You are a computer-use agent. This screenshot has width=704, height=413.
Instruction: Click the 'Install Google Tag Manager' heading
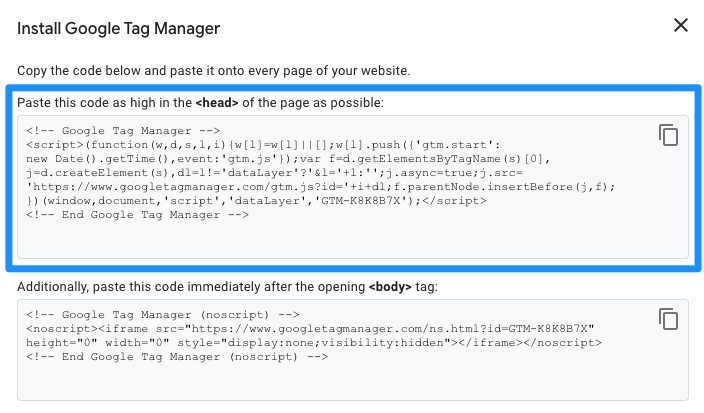pos(119,28)
